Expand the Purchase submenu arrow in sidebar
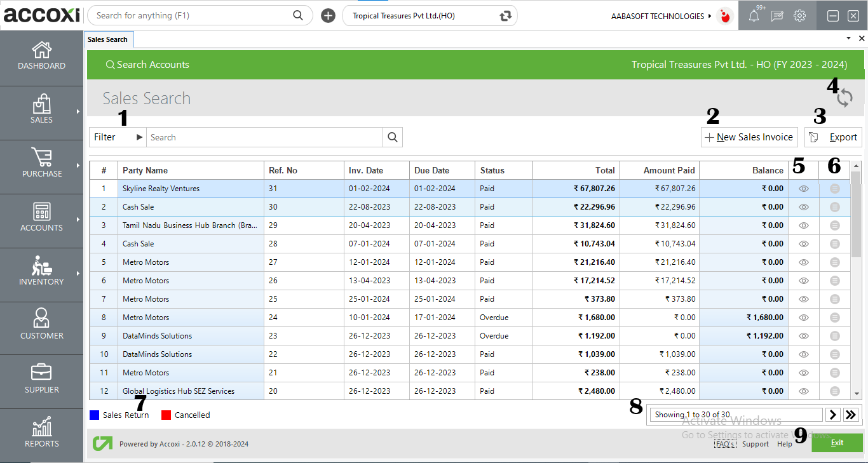This screenshot has width=868, height=463. [78, 166]
